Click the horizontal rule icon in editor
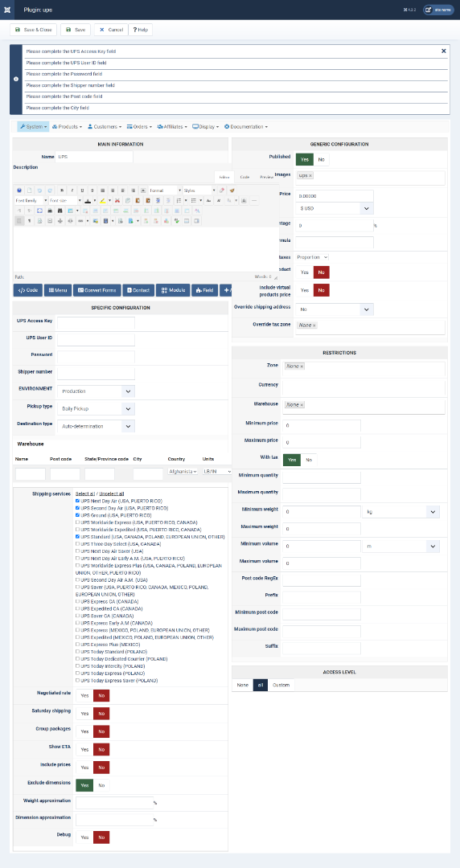The height and width of the screenshot is (868, 460). 254,200
